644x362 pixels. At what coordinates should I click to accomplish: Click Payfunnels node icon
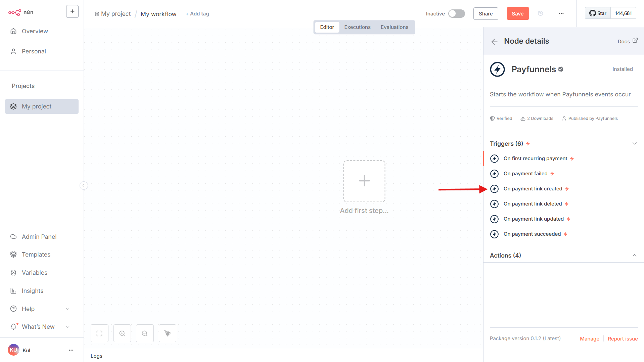(497, 69)
